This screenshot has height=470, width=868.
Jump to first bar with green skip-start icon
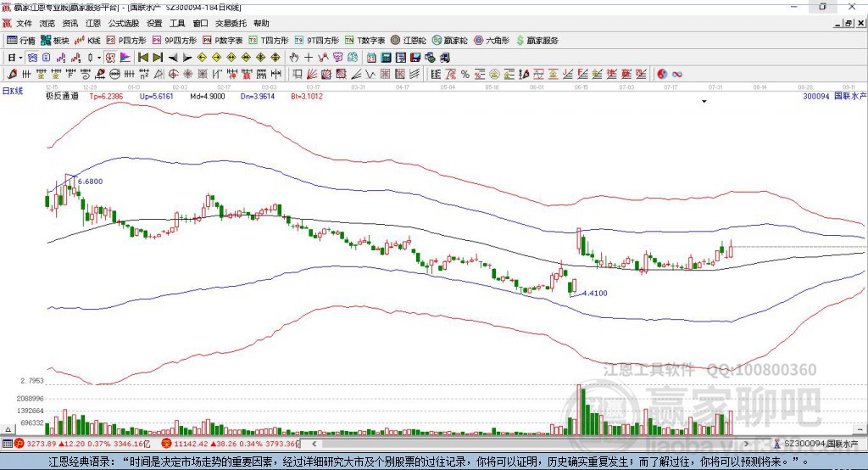coord(142,58)
